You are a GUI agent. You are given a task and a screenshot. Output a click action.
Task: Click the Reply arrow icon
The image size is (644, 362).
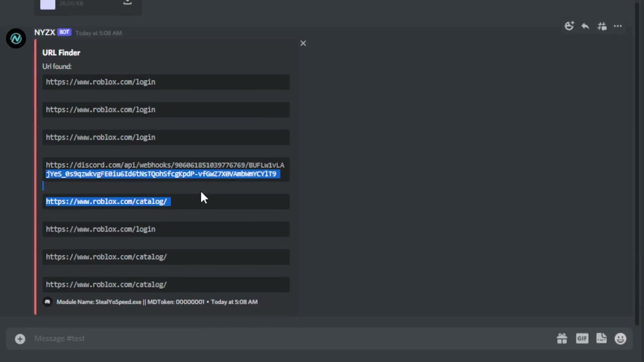tap(585, 26)
